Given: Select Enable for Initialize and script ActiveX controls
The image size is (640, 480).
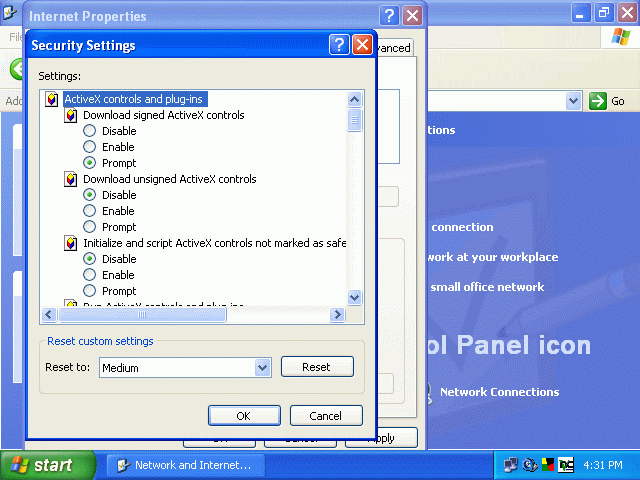Looking at the screenshot, I should 89,275.
